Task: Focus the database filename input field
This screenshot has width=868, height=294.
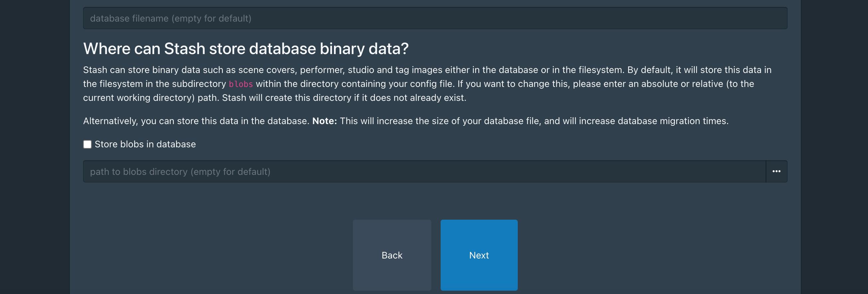Action: tap(435, 18)
